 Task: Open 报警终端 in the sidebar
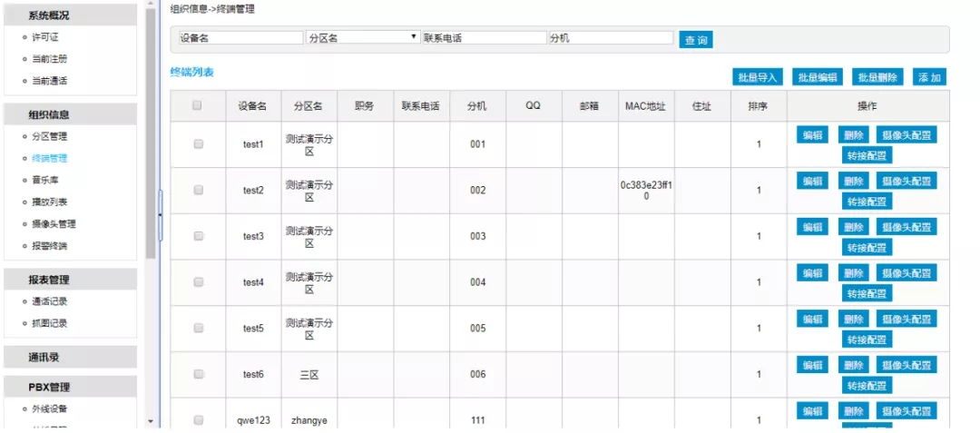click(49, 246)
